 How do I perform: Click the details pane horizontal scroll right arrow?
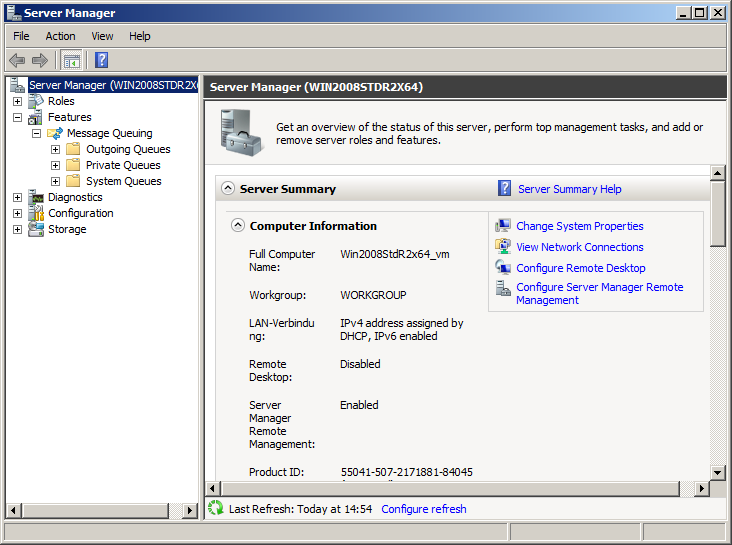pyautogui.click(x=701, y=488)
